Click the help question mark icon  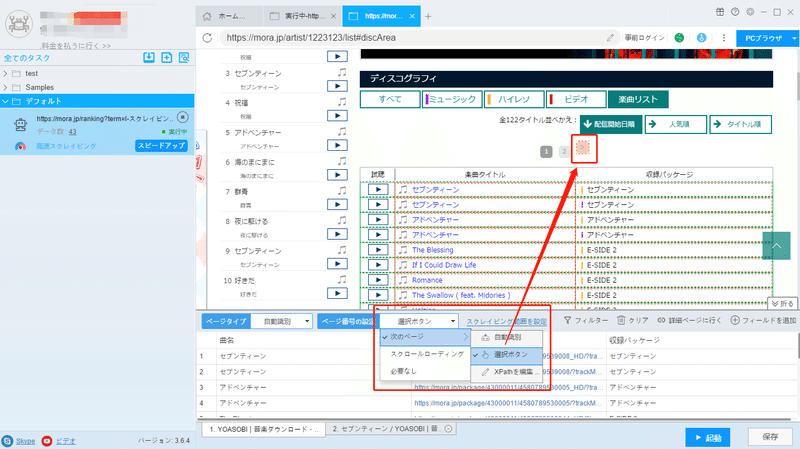tap(735, 12)
